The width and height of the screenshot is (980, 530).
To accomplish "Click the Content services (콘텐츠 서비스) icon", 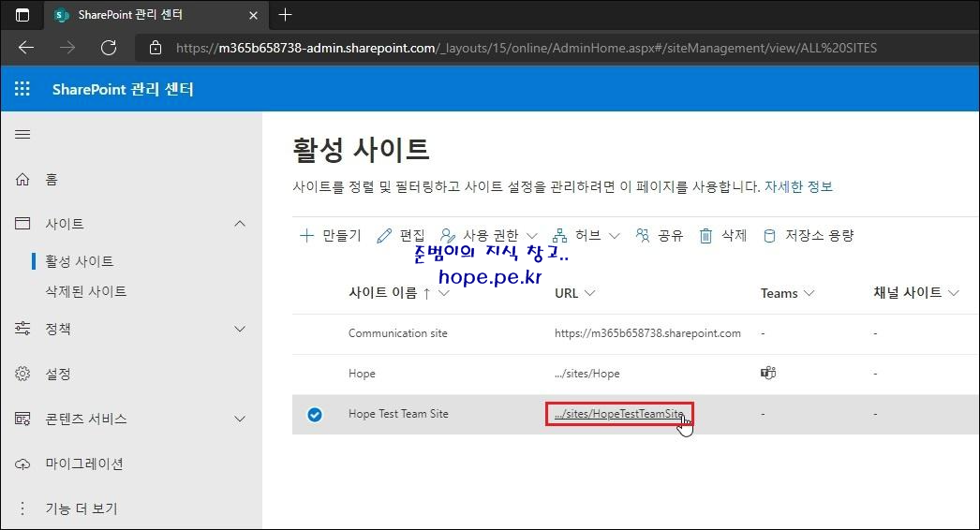I will [22, 419].
